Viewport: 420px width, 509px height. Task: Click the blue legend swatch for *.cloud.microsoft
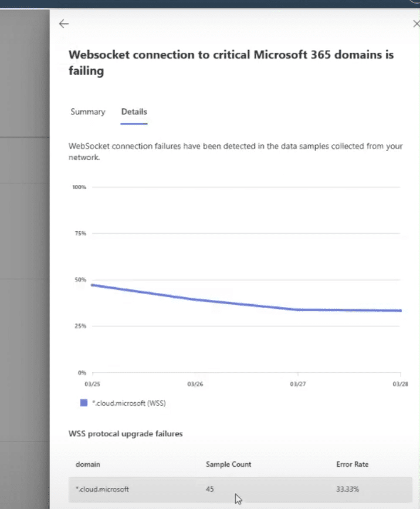[83, 403]
